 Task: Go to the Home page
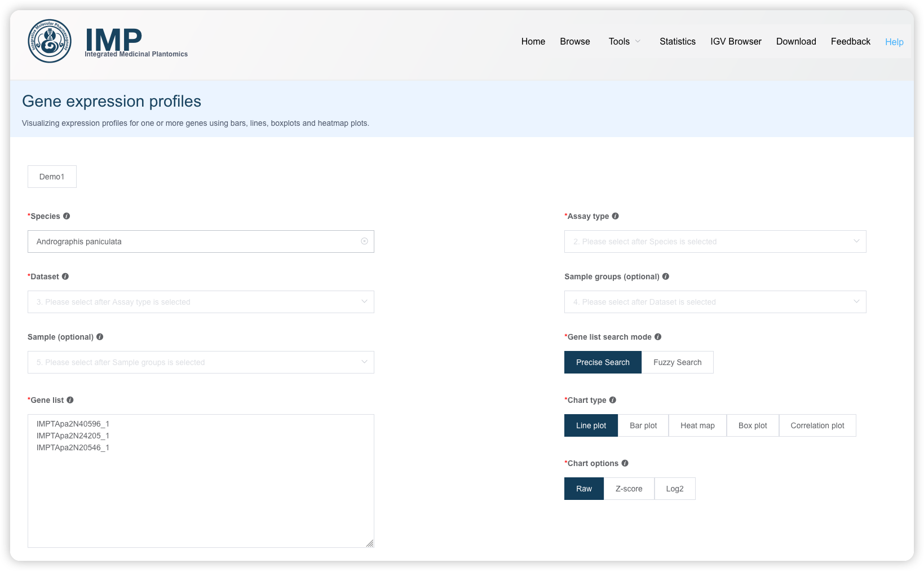[x=533, y=41]
